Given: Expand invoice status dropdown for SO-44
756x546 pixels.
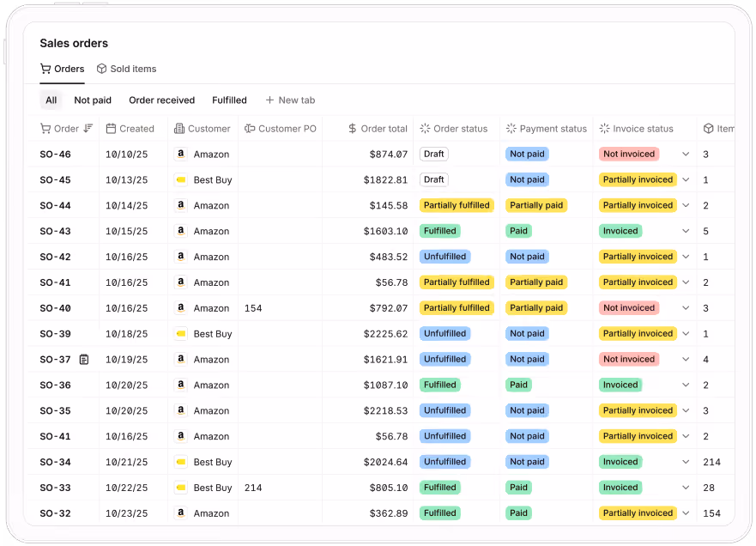Looking at the screenshot, I should tap(686, 205).
